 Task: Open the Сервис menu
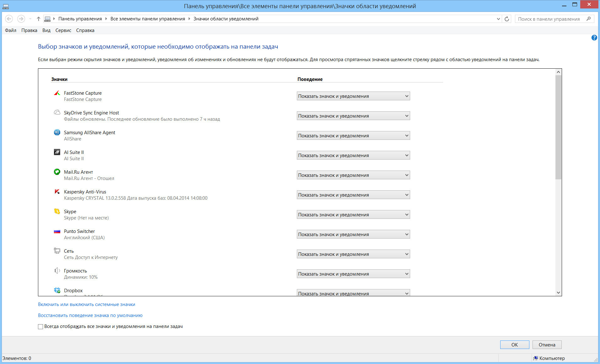pyautogui.click(x=63, y=30)
